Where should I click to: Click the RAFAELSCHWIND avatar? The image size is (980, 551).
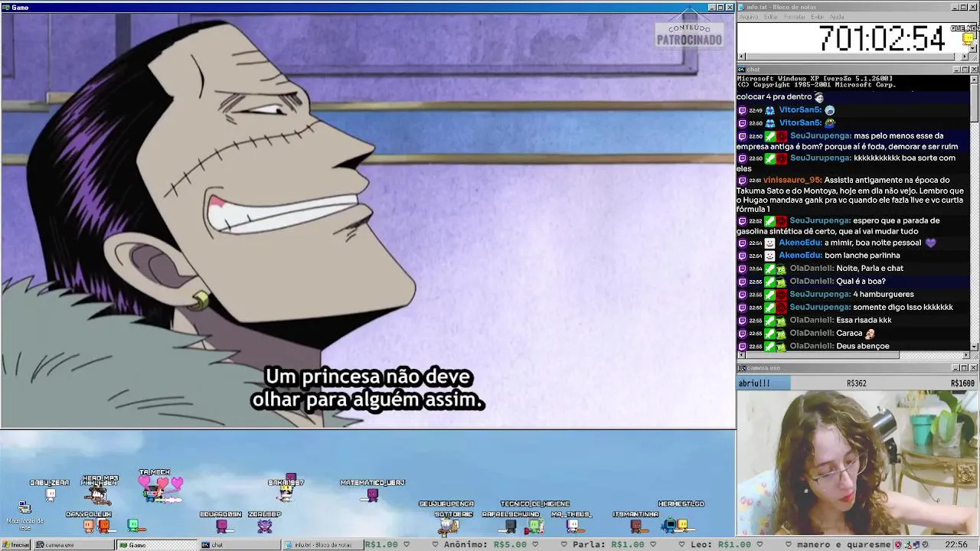tap(511, 526)
